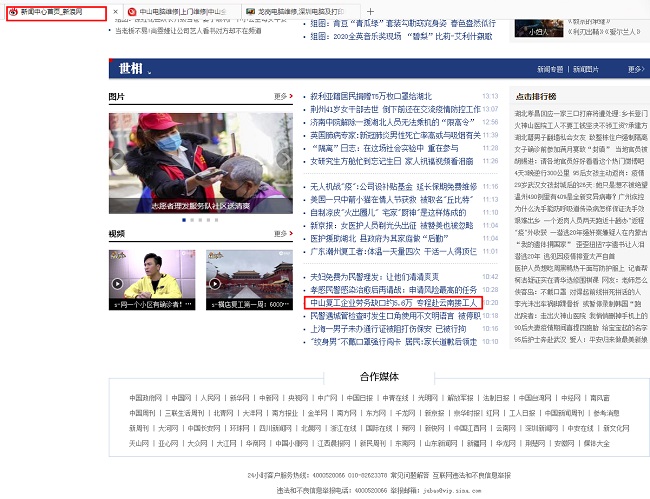Switch to the 新闻中心首页_新浪网 browser tab
The height and width of the screenshot is (499, 650).
(56, 12)
